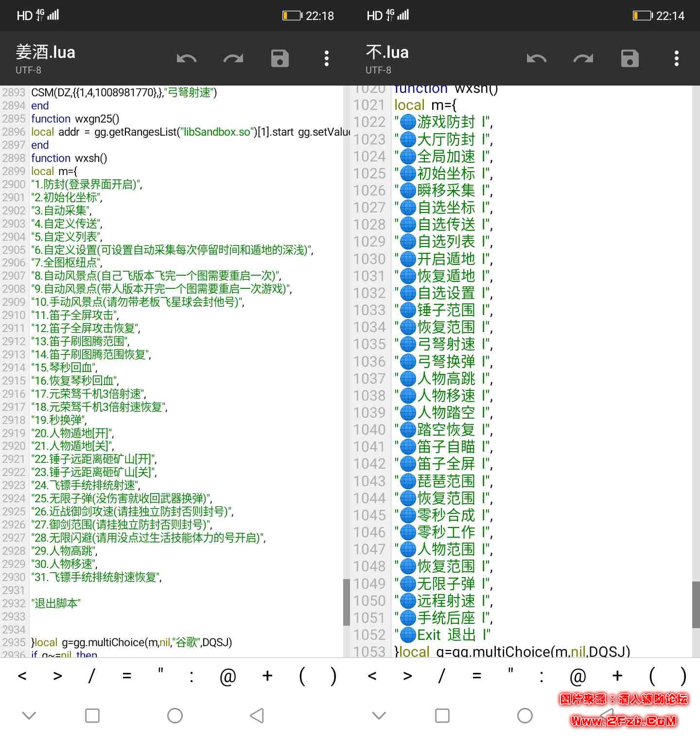
Task: Tap the 姜酒.lua file title
Action: pos(45,52)
